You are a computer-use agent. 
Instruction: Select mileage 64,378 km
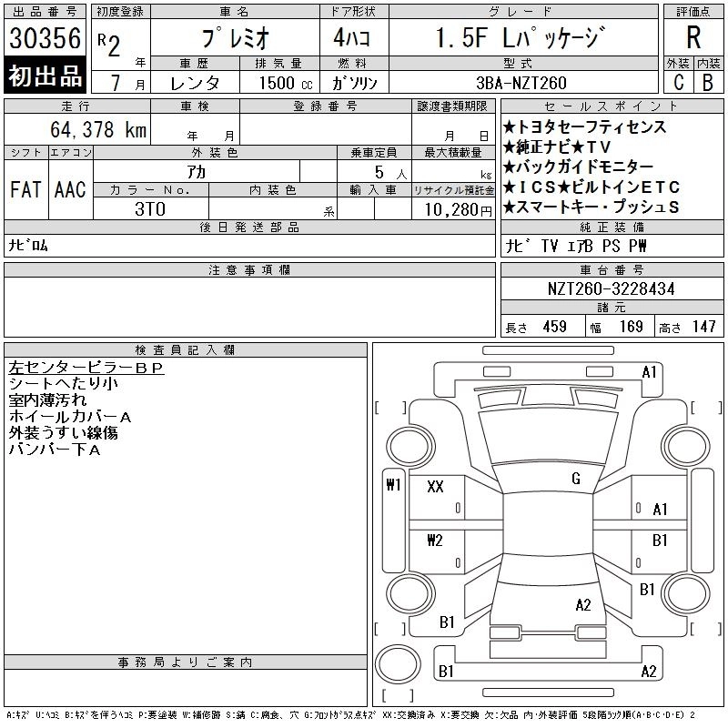98,129
